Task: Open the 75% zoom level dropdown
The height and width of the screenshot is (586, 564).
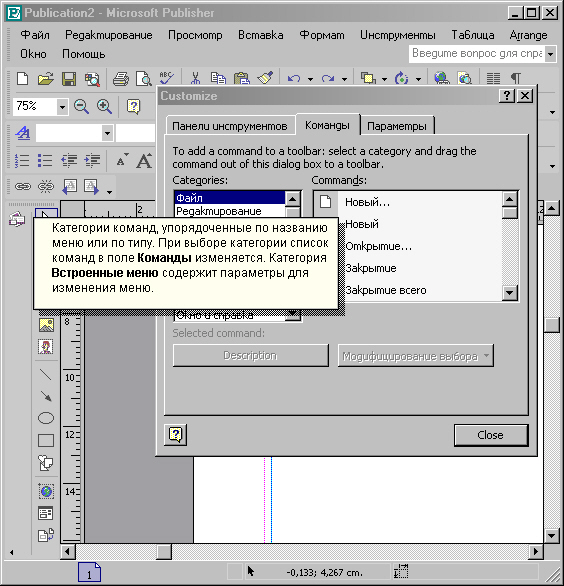Action: (x=62, y=107)
